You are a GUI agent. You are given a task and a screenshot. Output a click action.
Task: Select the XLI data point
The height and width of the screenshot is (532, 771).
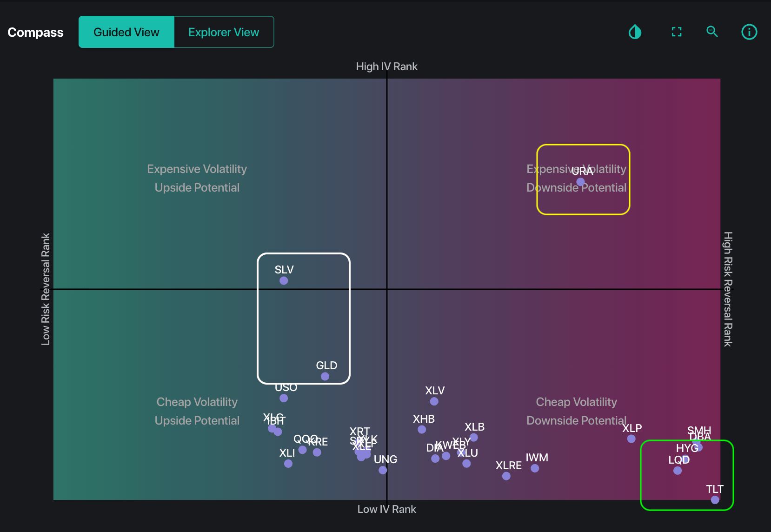click(288, 464)
